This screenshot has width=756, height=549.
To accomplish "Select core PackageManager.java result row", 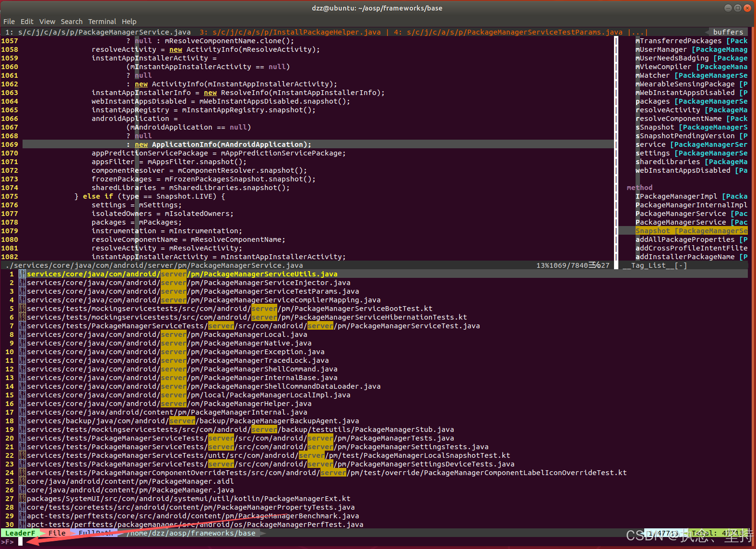I will pyautogui.click(x=130, y=490).
